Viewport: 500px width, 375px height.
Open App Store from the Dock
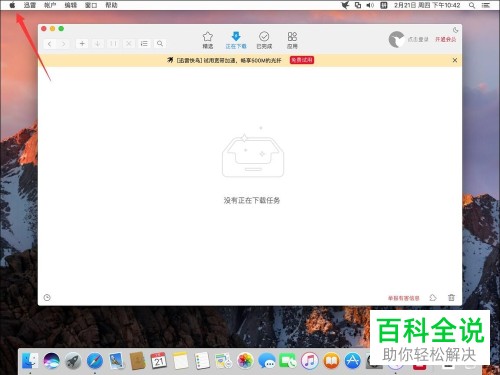pos(353,360)
